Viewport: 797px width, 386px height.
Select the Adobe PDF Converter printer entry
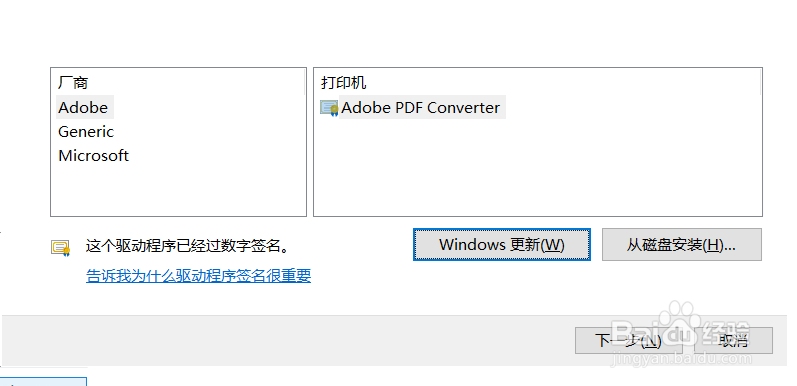pos(413,108)
